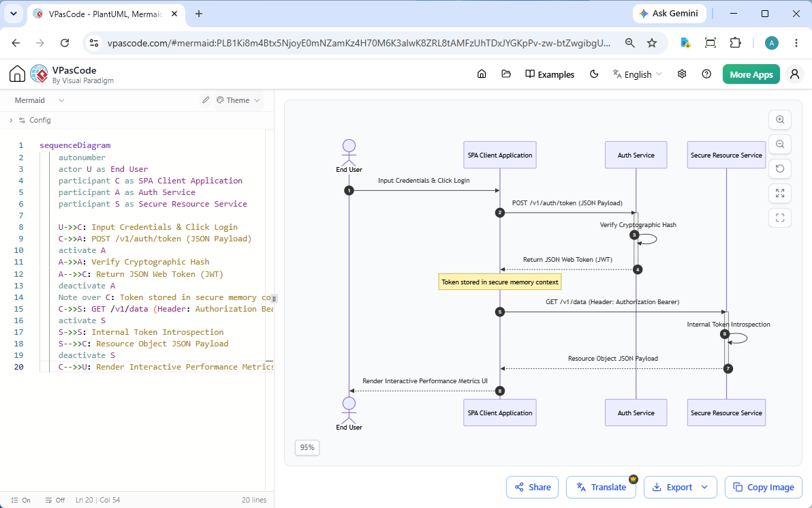Screen dimensions: 812x508
Task: Open the Examples menu
Action: [x=550, y=74]
